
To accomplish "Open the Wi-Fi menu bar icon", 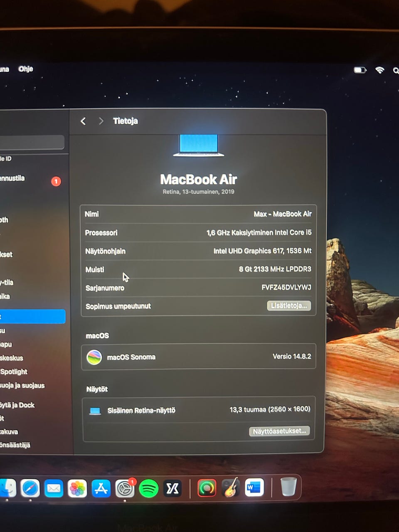I will pyautogui.click(x=379, y=70).
